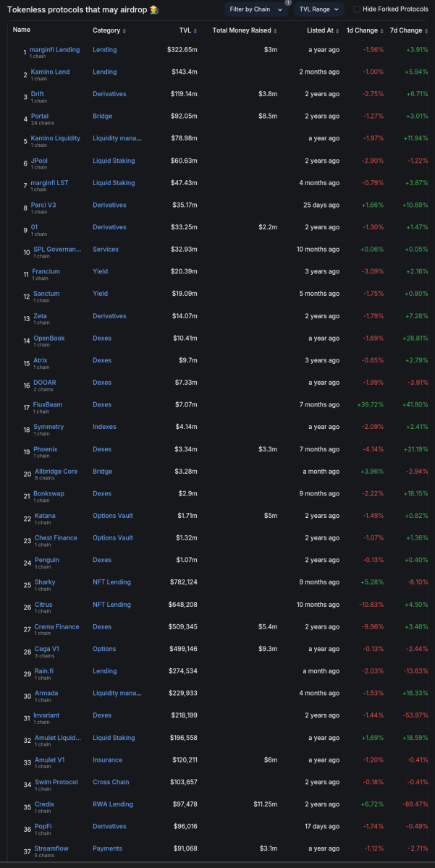
Task: Click the filter count badge on Filter by Chain
Action: [287, 3]
